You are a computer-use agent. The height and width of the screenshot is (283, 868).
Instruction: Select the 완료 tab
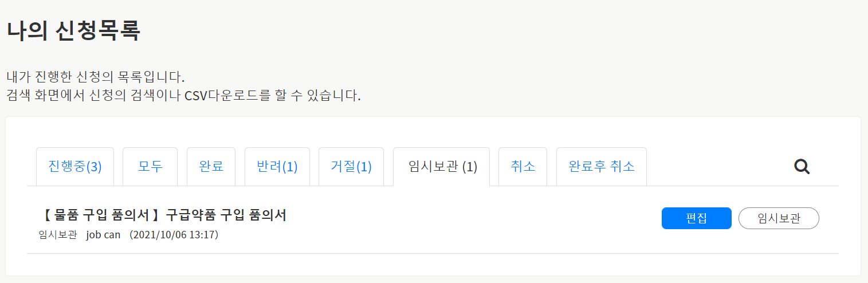click(x=211, y=167)
